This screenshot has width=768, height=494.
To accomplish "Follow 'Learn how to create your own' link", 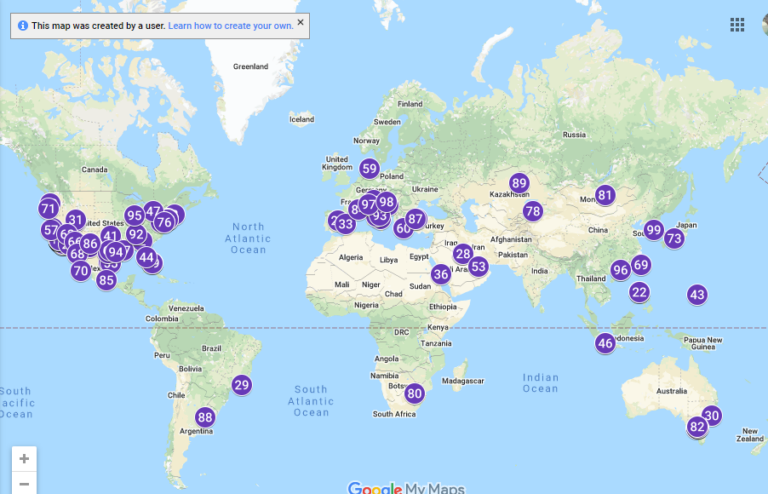I will pos(230,25).
